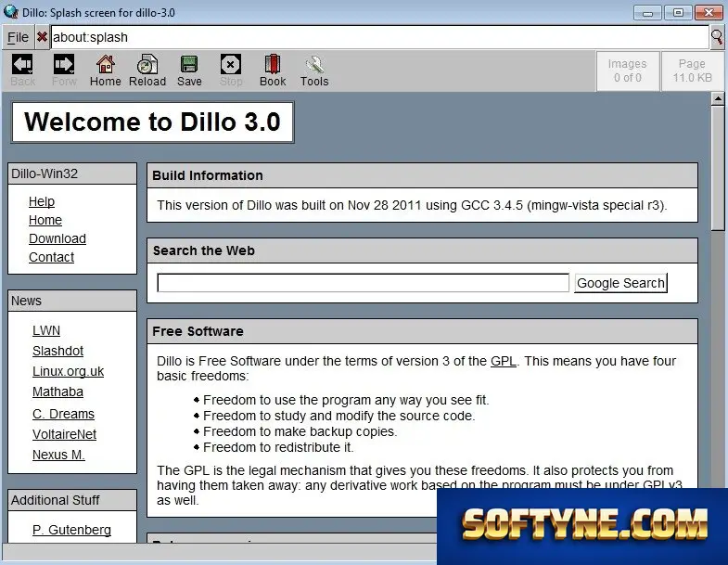Click the Search the Web heading
This screenshot has width=728, height=565.
204,250
